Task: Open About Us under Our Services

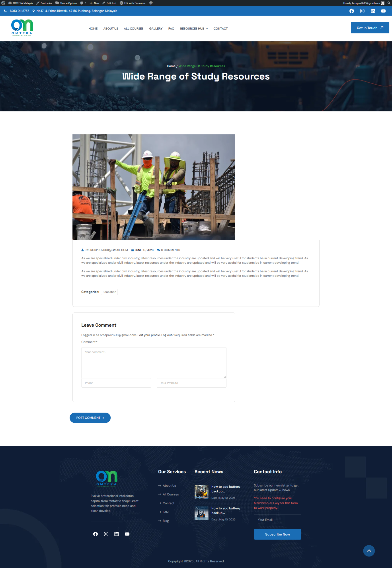Action: point(167,486)
